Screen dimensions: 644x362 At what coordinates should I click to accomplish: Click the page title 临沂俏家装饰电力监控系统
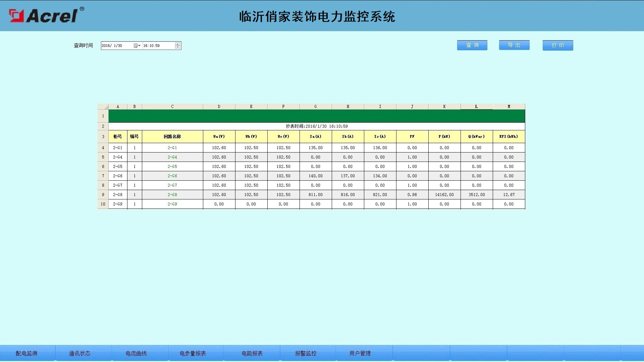[317, 17]
